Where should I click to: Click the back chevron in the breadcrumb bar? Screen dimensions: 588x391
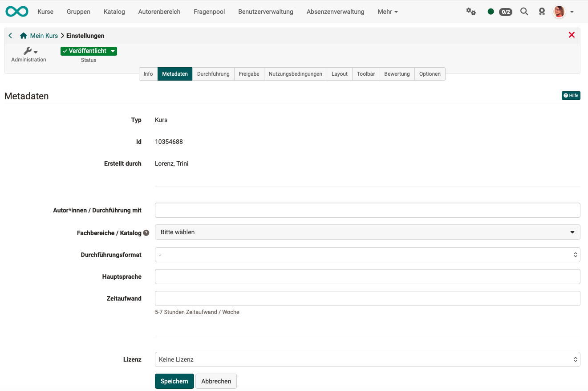click(x=10, y=35)
